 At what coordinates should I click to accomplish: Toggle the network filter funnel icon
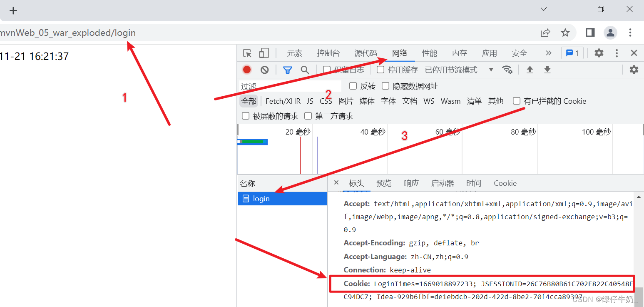coord(287,70)
